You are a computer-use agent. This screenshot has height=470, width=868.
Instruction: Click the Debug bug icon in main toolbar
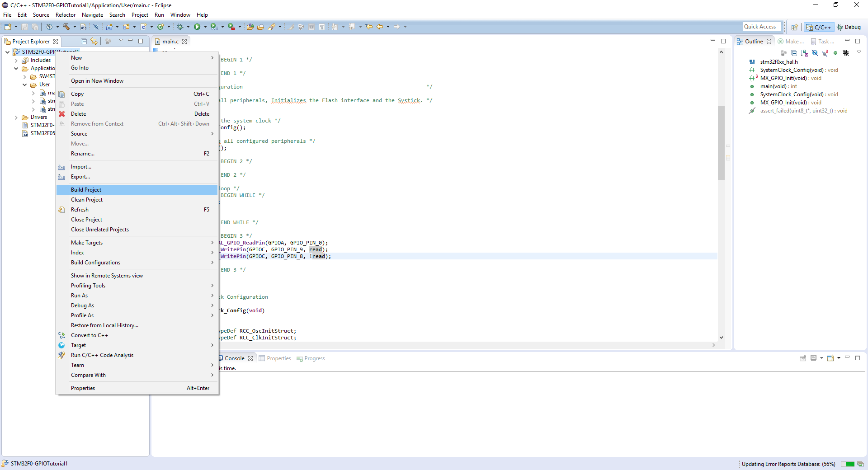[180, 27]
